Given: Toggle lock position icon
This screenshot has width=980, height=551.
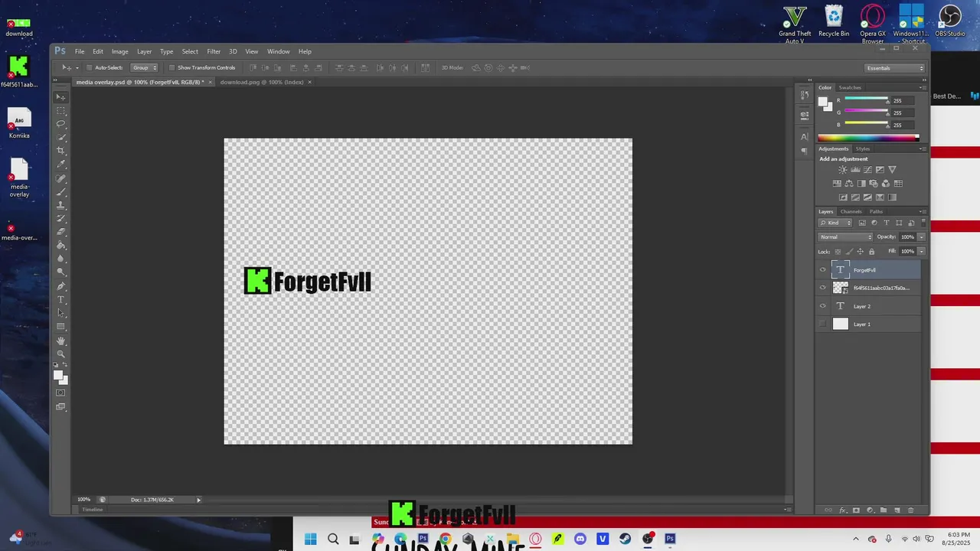Looking at the screenshot, I should 860,251.
